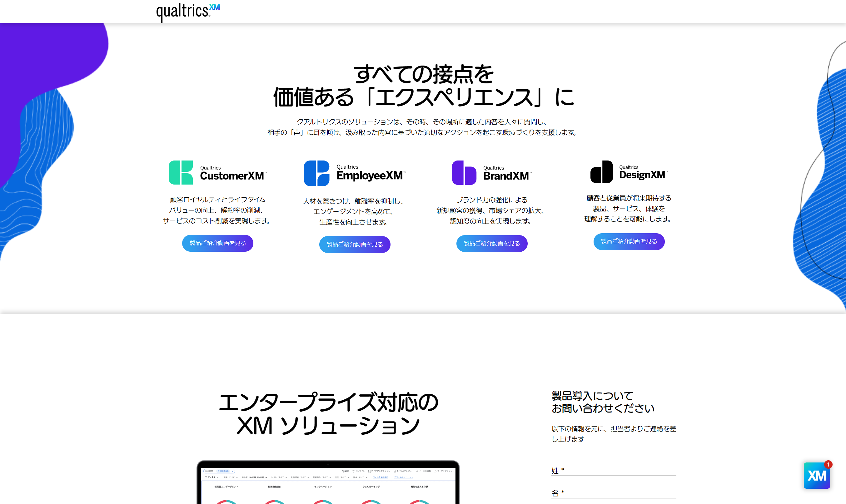This screenshot has width=846, height=504.
Task: Click the 名 (first name) input field
Action: coord(614,493)
